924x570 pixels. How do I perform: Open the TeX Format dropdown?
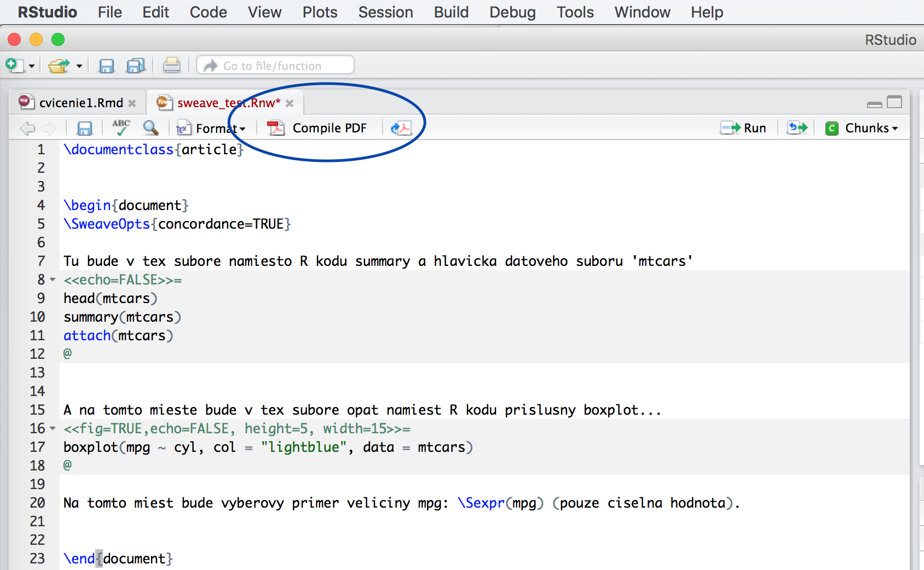pyautogui.click(x=211, y=129)
